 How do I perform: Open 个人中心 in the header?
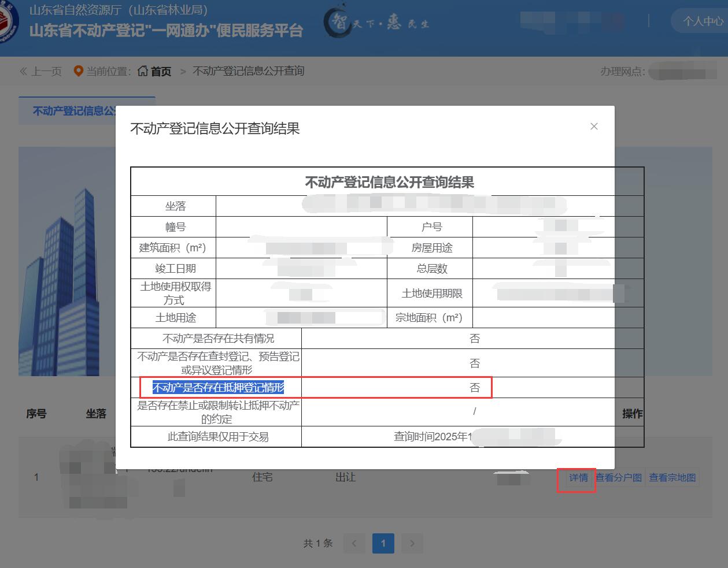(702, 21)
